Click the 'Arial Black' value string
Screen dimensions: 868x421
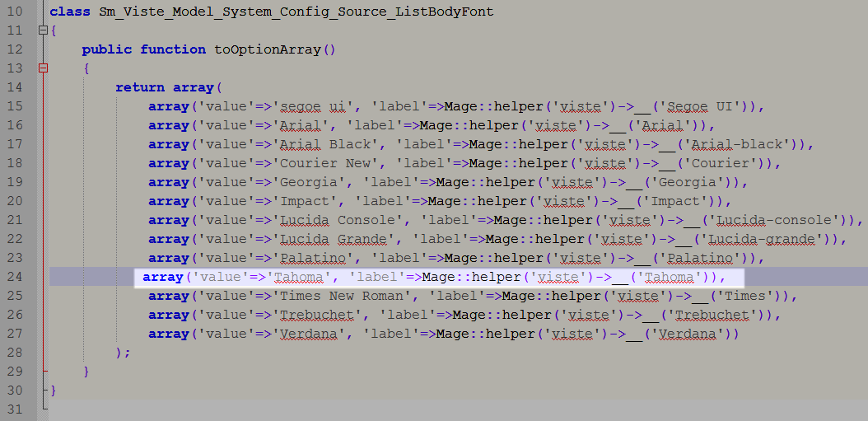325,144
